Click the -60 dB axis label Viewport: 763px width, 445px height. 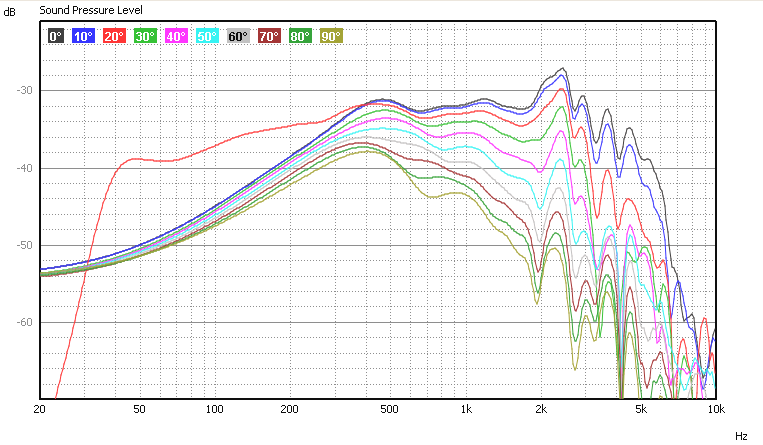pyautogui.click(x=24, y=322)
